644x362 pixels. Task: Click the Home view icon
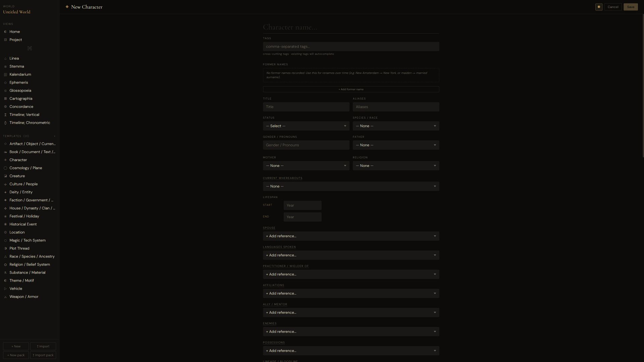tap(5, 32)
